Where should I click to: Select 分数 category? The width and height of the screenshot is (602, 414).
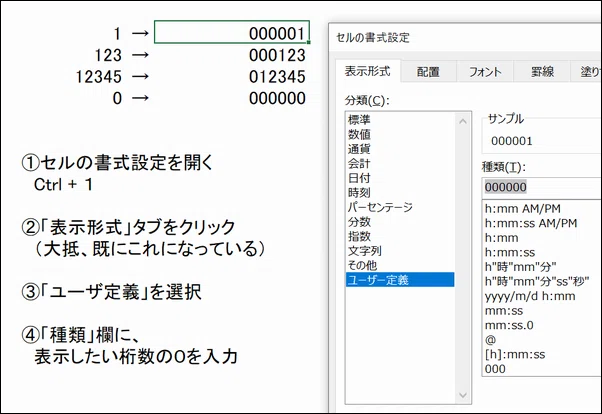(x=400, y=222)
